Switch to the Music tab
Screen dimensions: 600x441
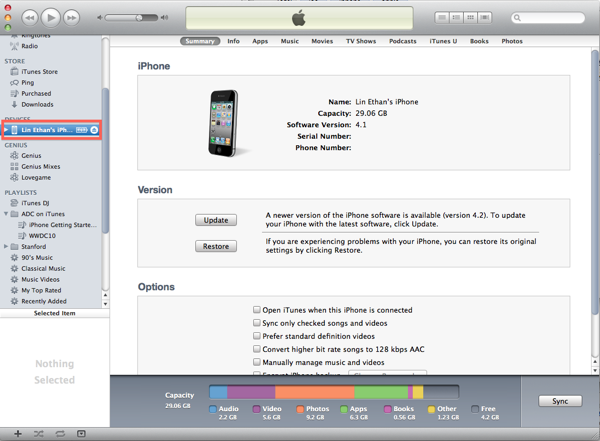[290, 41]
